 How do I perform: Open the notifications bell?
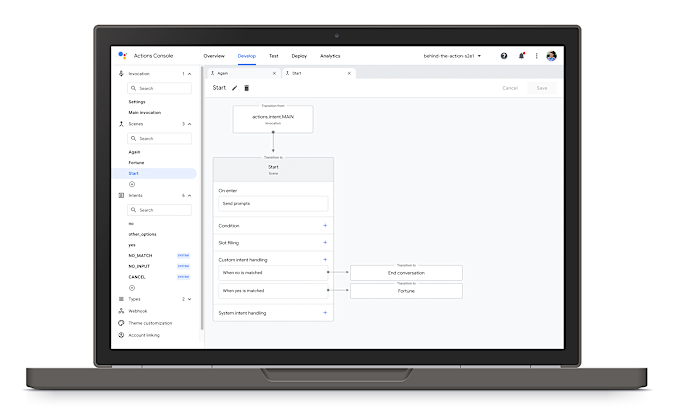521,56
